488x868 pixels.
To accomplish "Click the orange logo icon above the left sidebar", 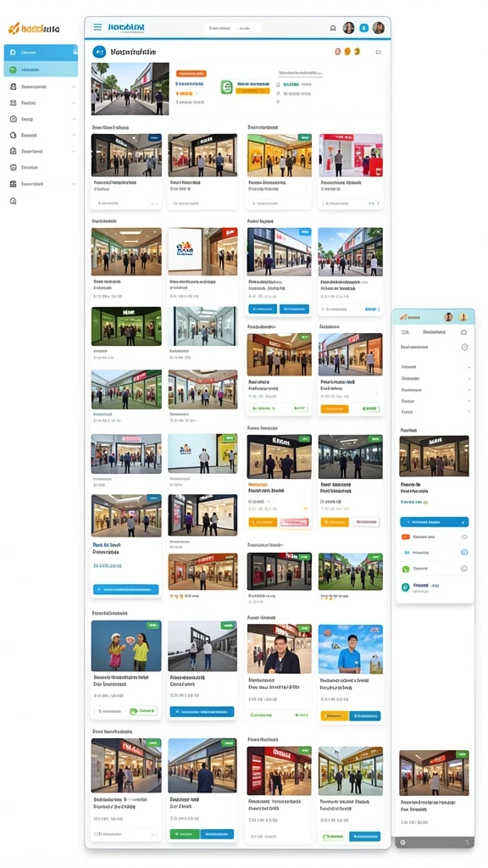I will 14,28.
